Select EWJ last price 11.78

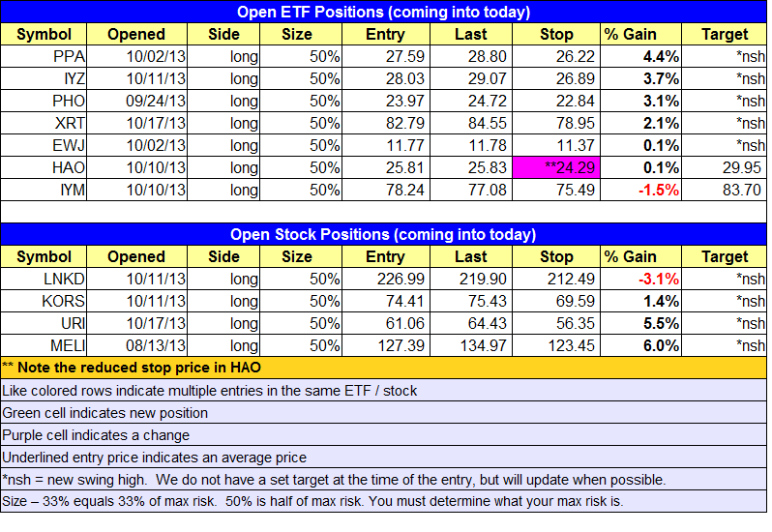[471, 145]
